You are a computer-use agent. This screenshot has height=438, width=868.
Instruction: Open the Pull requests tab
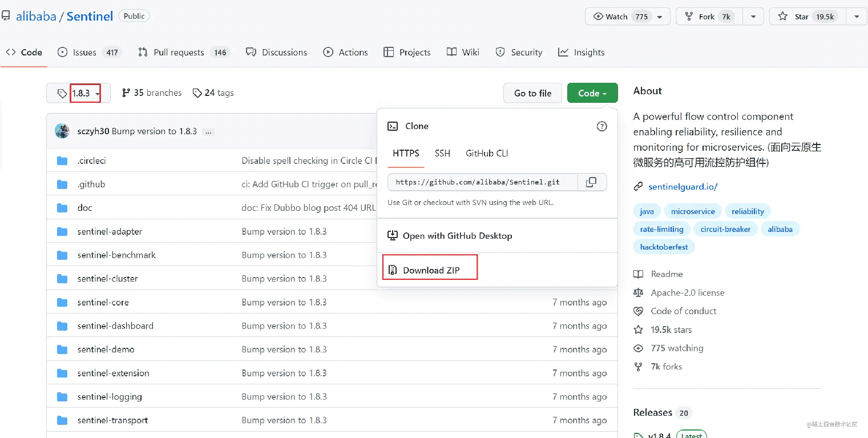[x=178, y=53]
